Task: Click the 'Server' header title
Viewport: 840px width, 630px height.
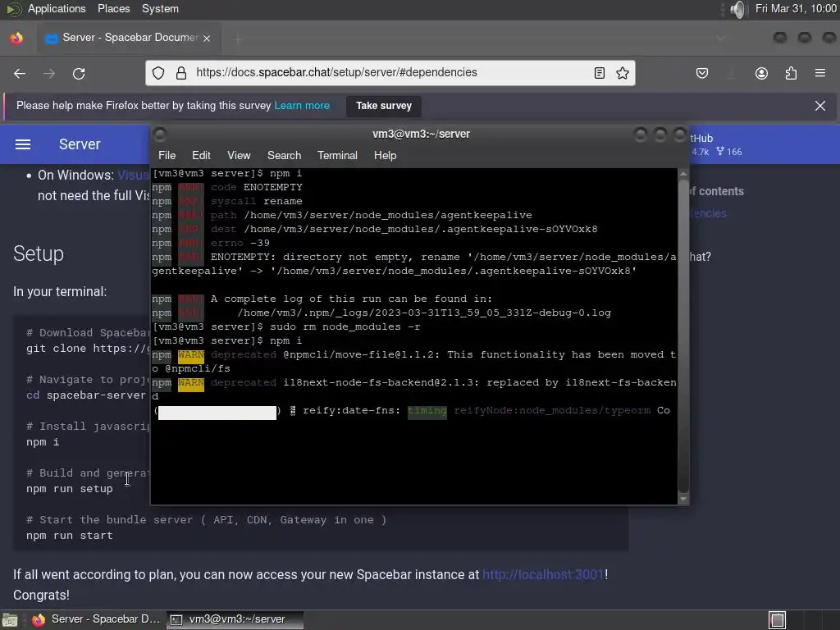Action: tap(80, 144)
